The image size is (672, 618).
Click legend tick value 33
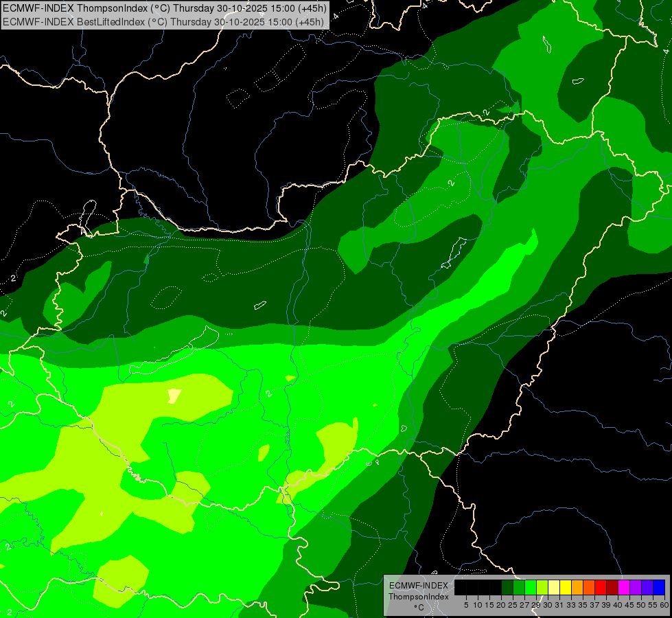[x=571, y=605]
